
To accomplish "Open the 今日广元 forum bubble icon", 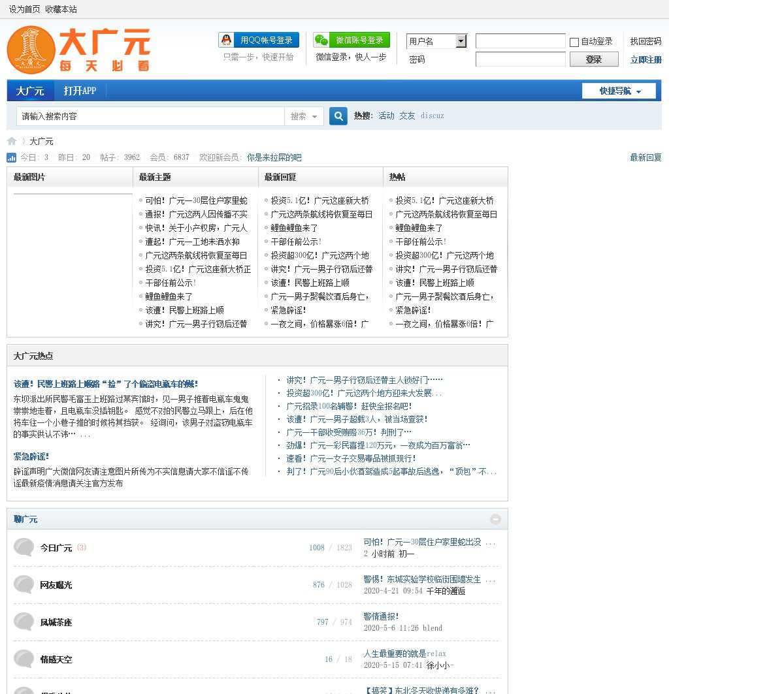I will tap(24, 547).
